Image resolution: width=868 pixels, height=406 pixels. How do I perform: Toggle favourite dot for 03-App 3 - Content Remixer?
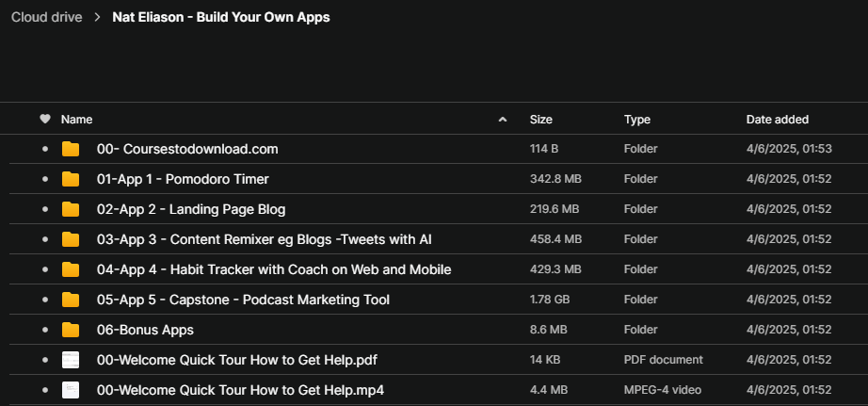(45, 239)
